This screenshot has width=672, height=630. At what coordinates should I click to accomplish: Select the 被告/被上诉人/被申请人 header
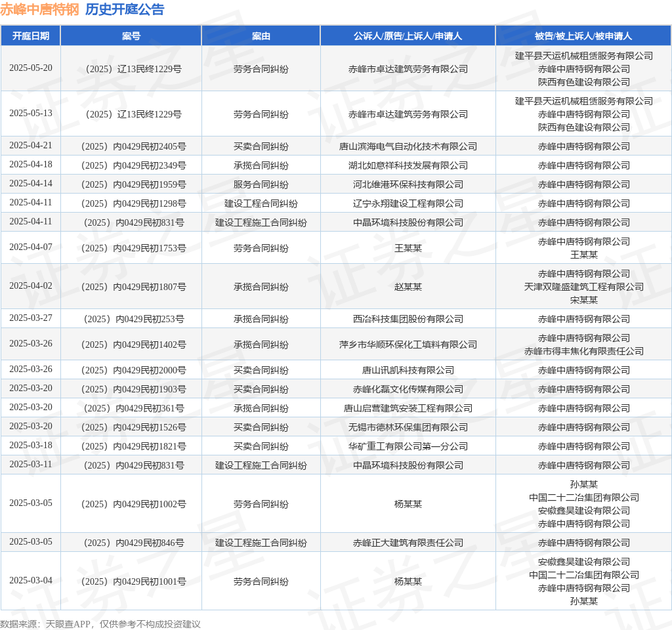click(583, 36)
